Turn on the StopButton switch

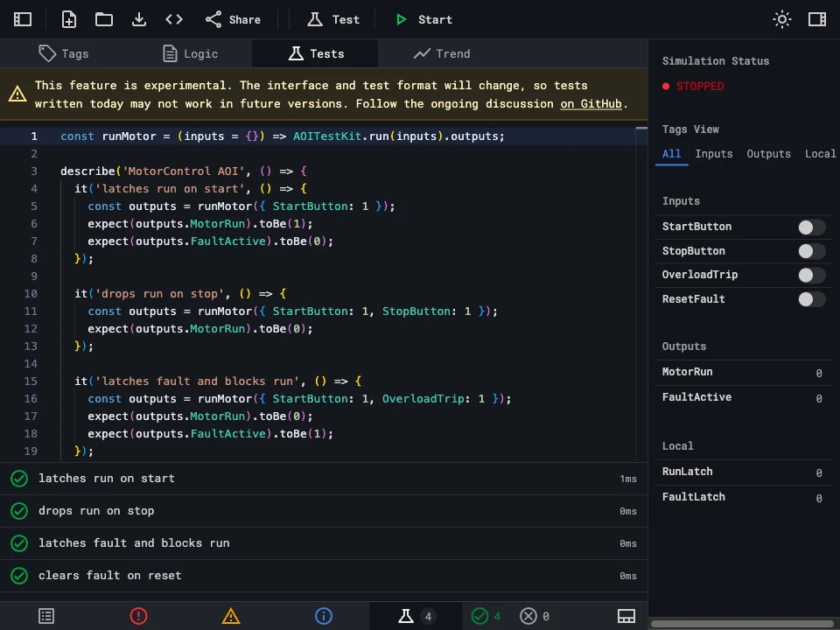[811, 251]
